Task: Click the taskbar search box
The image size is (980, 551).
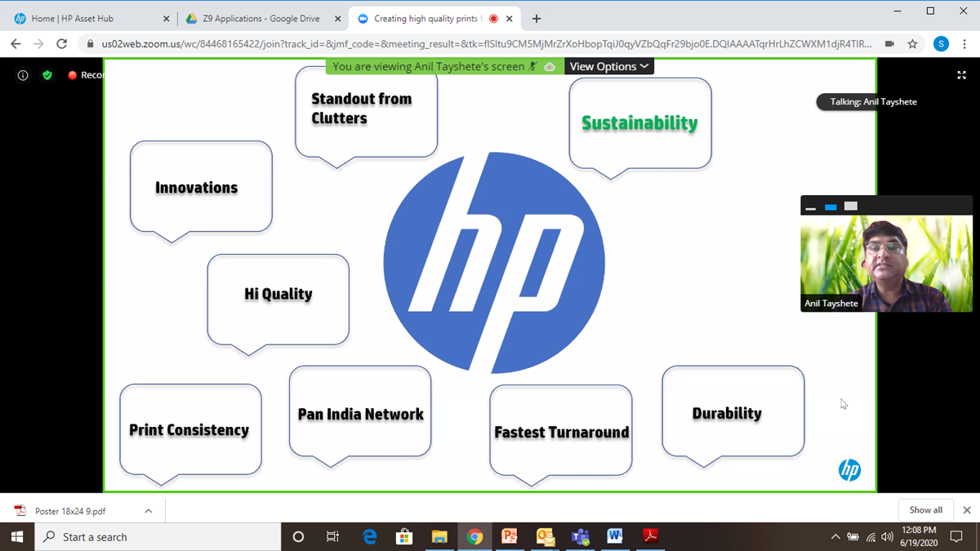Action: click(x=157, y=536)
